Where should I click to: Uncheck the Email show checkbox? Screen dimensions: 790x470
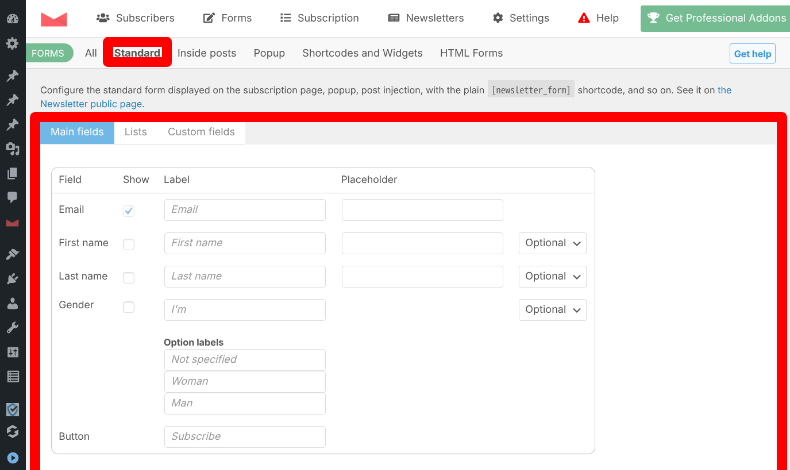point(129,211)
